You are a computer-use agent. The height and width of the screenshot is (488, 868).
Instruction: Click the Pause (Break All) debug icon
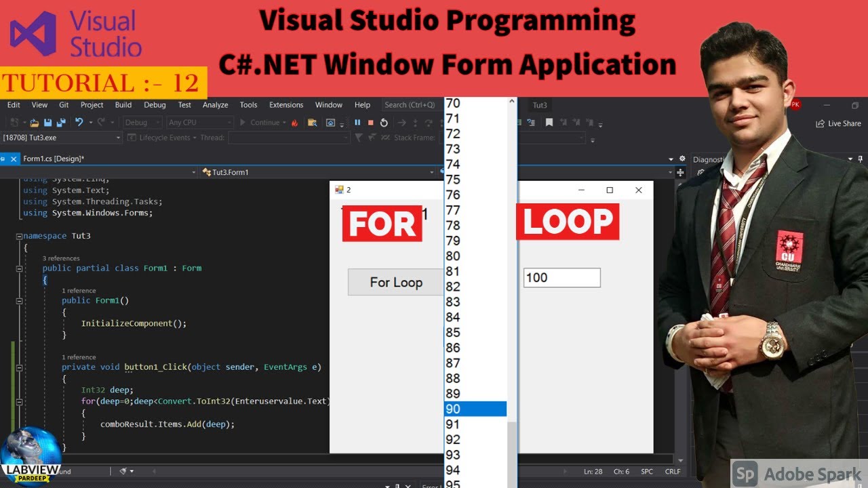click(x=357, y=123)
